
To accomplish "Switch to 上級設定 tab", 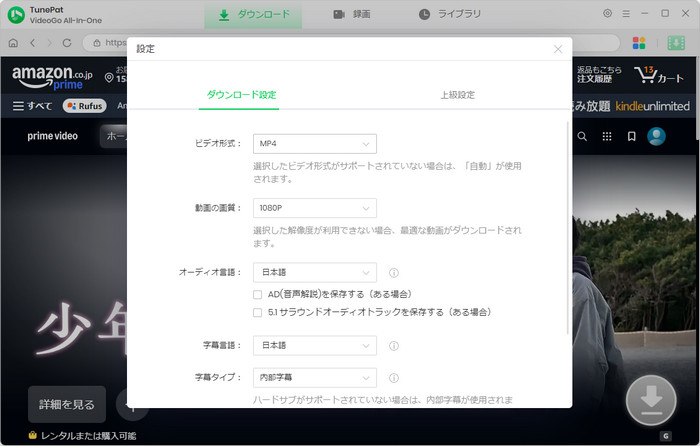I will tap(458, 95).
